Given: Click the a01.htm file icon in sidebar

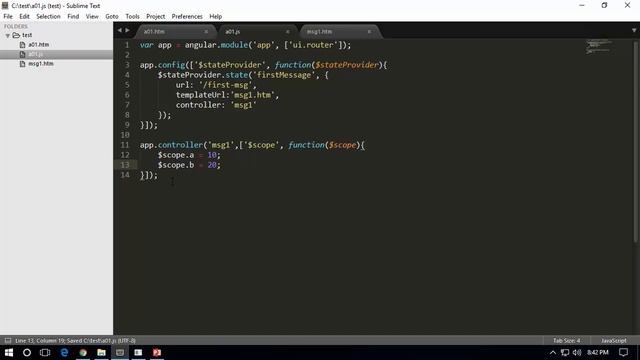Looking at the screenshot, I should [x=22, y=44].
